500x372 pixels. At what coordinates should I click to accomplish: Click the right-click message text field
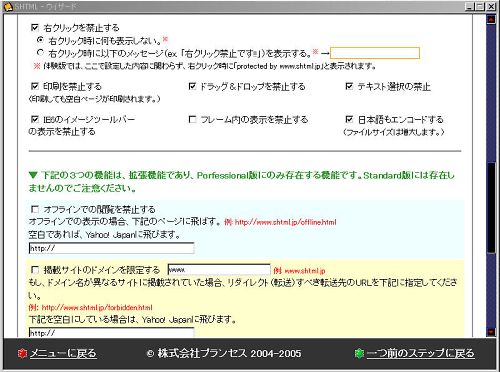[x=375, y=53]
